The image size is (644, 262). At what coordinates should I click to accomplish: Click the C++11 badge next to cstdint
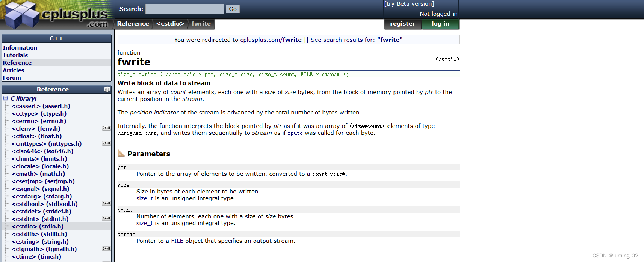106,219
